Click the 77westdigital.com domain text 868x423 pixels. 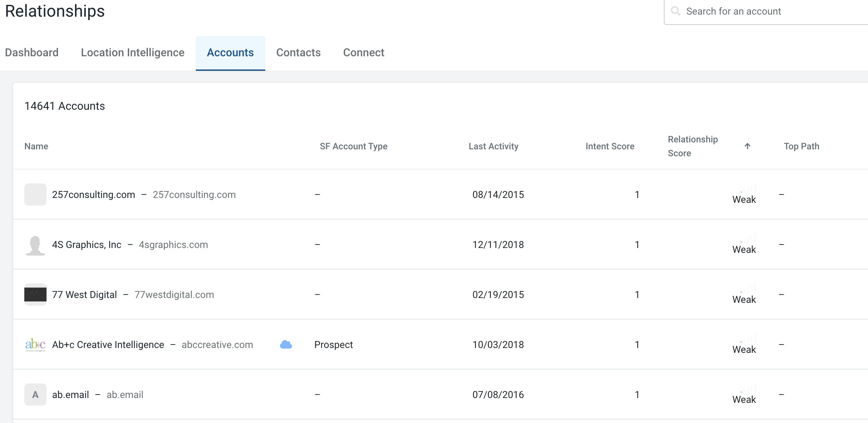[174, 295]
